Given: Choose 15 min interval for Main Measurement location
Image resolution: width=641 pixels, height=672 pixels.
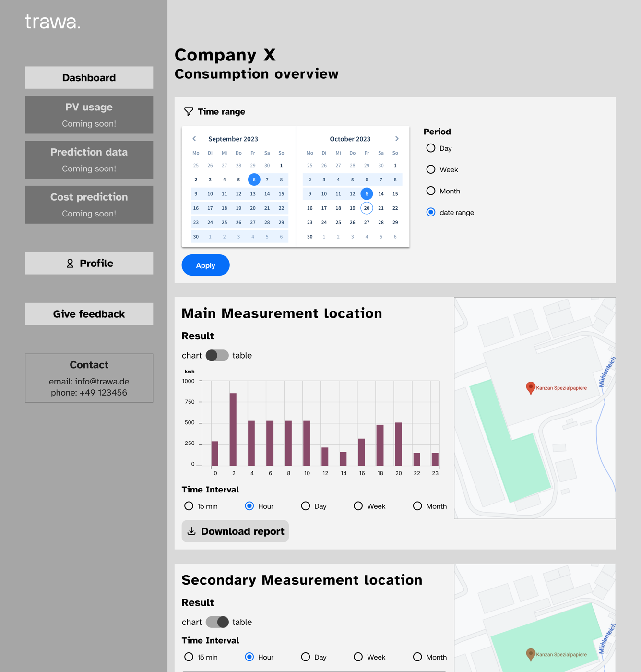Looking at the screenshot, I should (x=189, y=506).
